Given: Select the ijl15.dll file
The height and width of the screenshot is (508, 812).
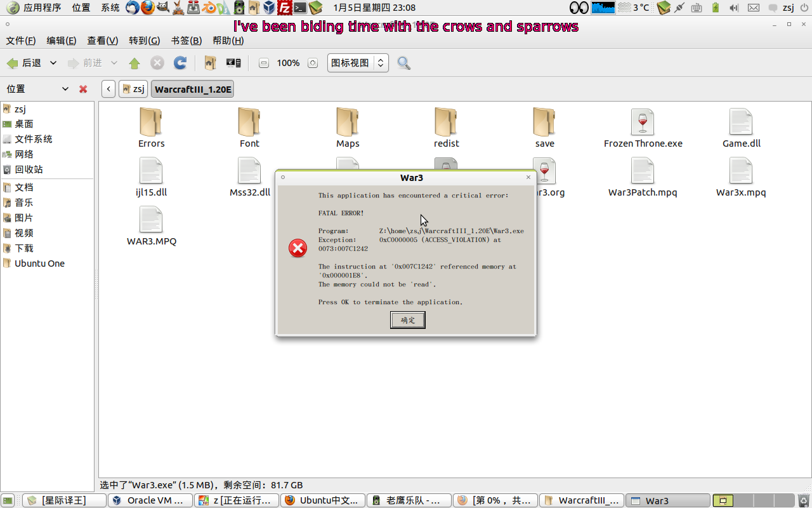Looking at the screenshot, I should click(x=151, y=177).
